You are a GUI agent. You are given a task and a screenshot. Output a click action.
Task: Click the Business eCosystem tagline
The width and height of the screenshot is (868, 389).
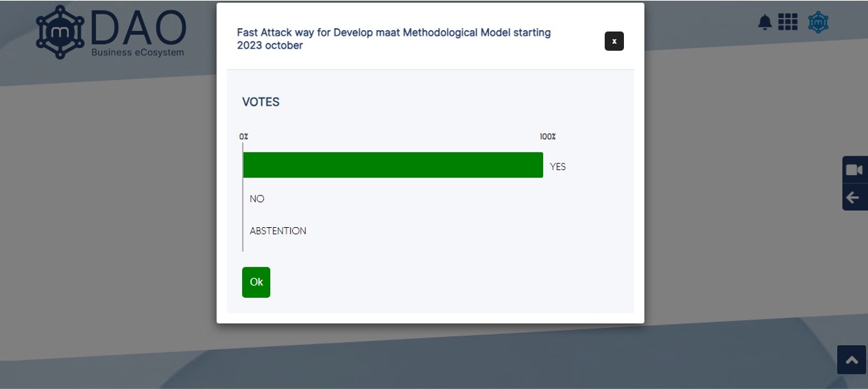tap(138, 52)
